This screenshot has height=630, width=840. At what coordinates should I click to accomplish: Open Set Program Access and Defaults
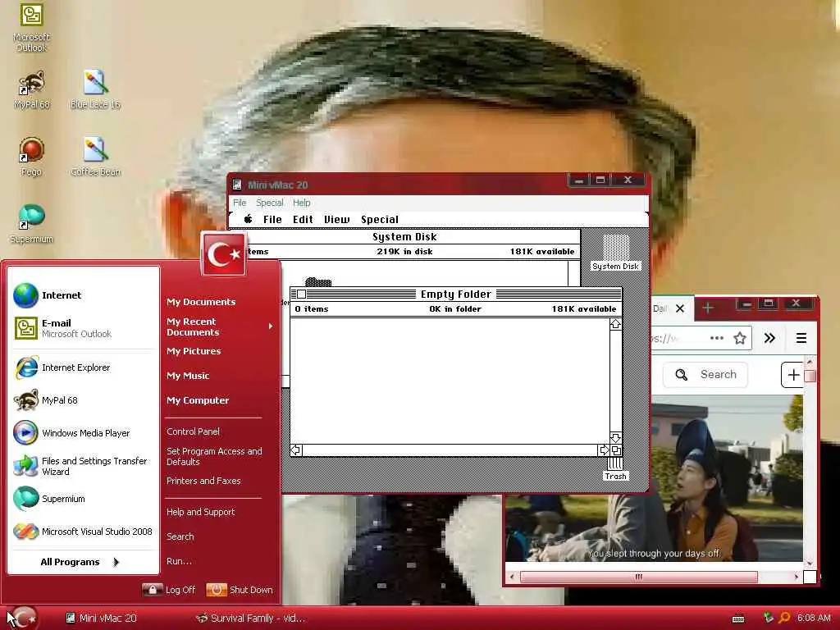(214, 456)
